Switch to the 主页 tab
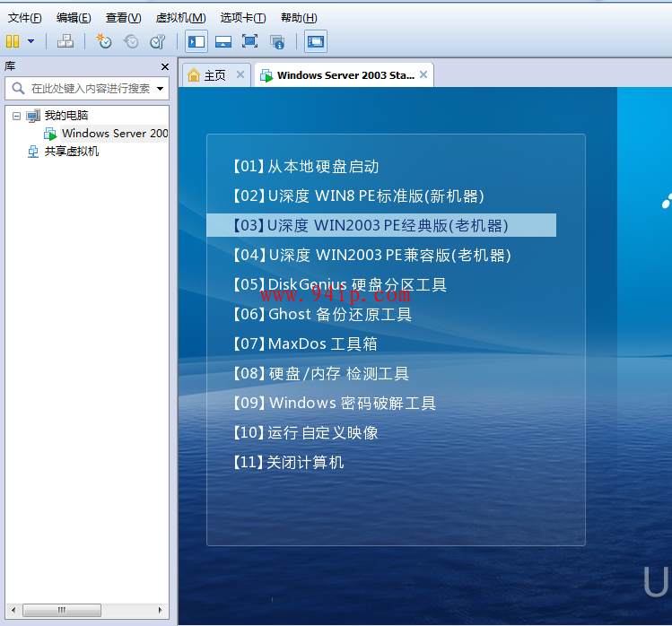 pos(215,75)
